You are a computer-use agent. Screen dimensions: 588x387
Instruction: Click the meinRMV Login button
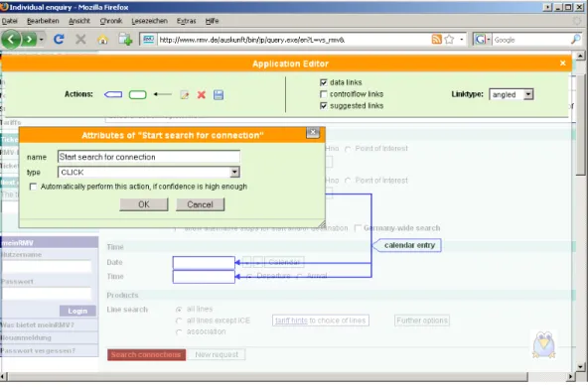click(77, 311)
